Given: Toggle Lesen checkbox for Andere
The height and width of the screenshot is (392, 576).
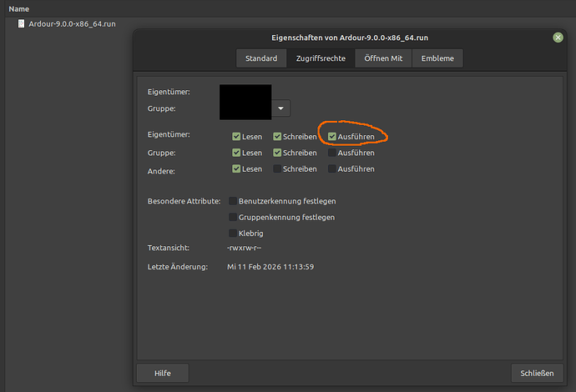Looking at the screenshot, I should pyautogui.click(x=237, y=168).
